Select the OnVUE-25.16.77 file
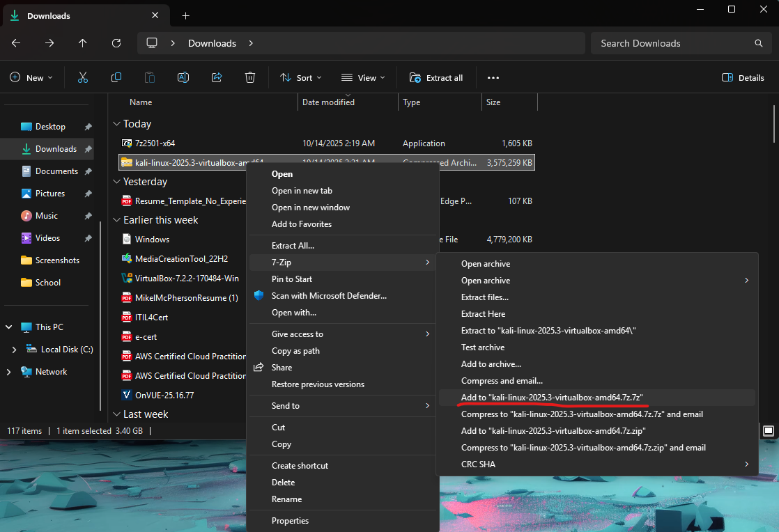The image size is (779, 532). (x=158, y=396)
